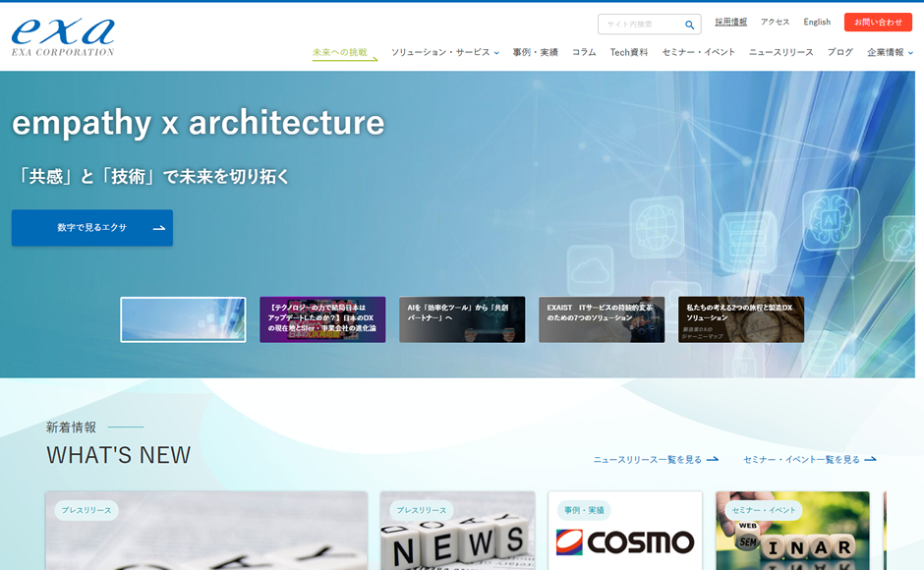Open the Tech資料 menu item

[629, 52]
